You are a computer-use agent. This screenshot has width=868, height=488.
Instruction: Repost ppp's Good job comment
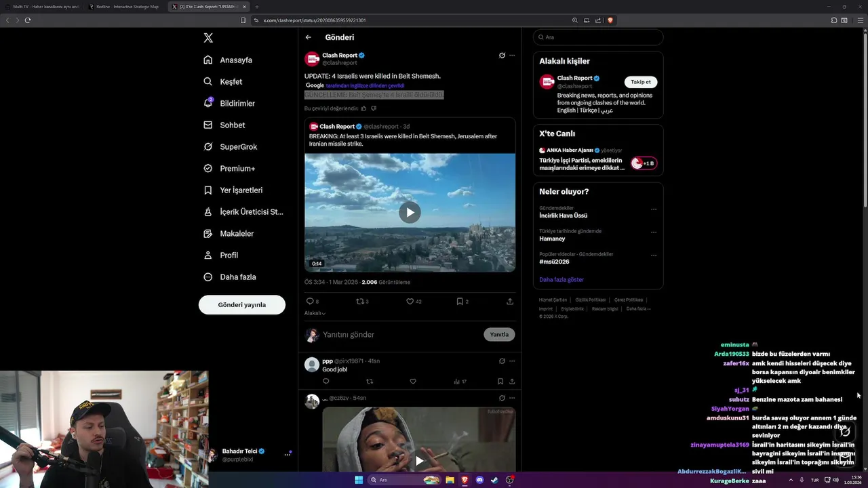370,382
